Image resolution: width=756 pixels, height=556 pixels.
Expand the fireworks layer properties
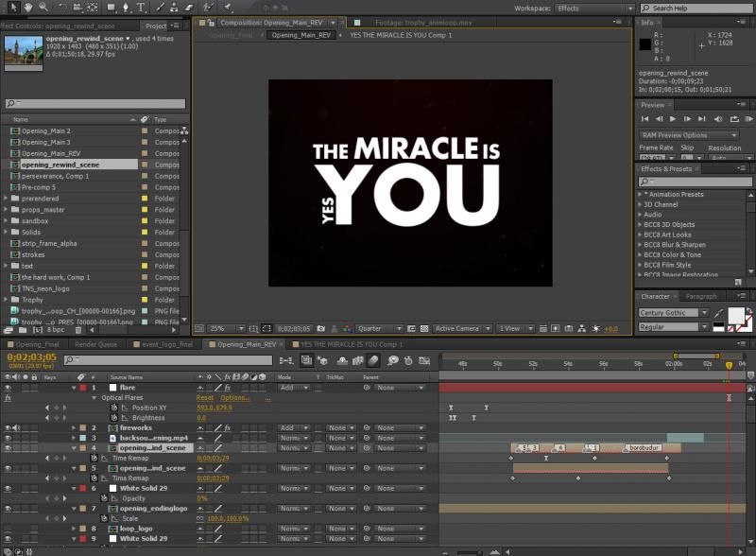tap(74, 428)
